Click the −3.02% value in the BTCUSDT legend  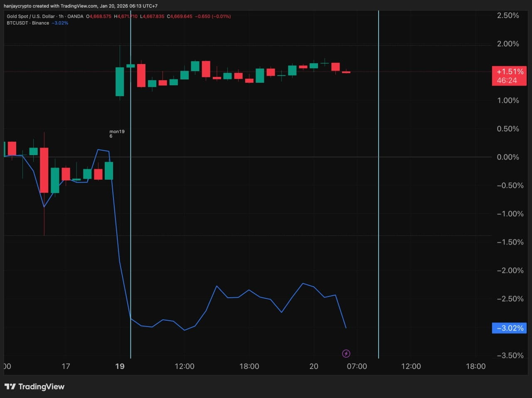(x=60, y=23)
